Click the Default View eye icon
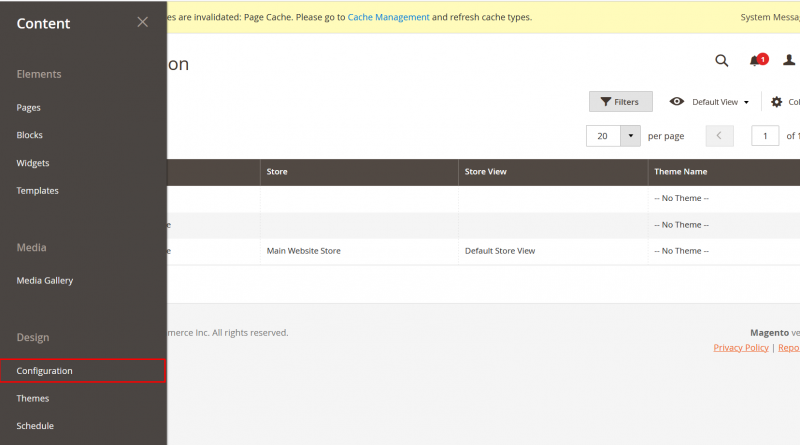 point(677,102)
